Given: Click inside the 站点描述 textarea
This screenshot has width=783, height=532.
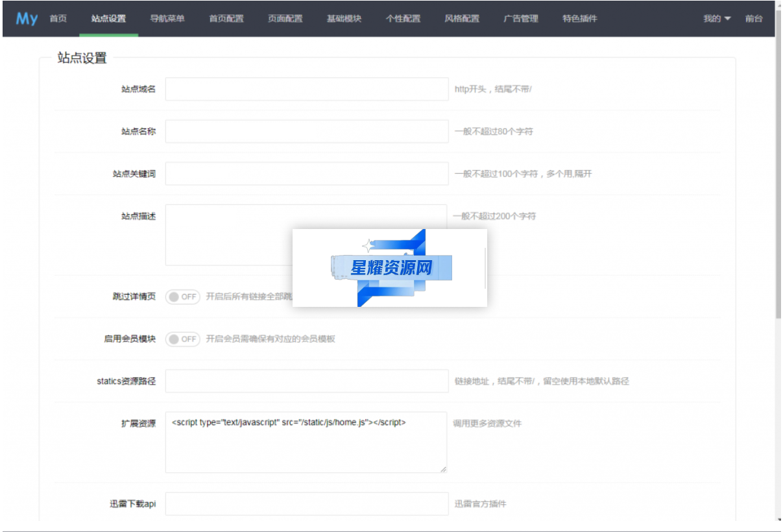Looking at the screenshot, I should [x=306, y=235].
